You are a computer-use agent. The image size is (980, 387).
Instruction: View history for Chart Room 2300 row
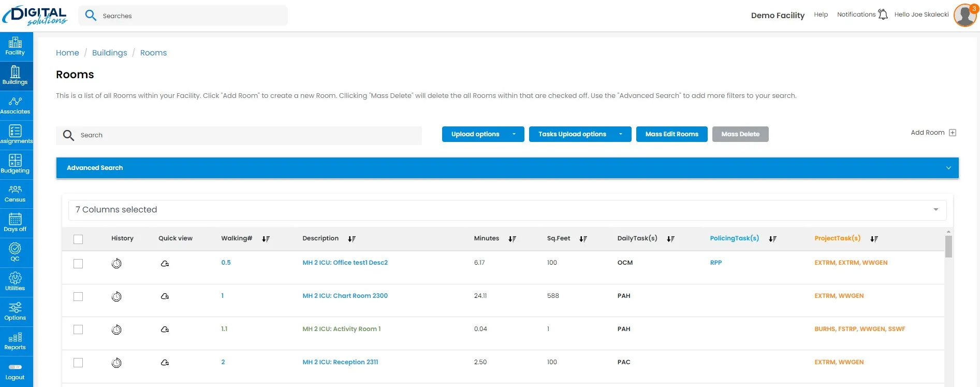point(116,296)
